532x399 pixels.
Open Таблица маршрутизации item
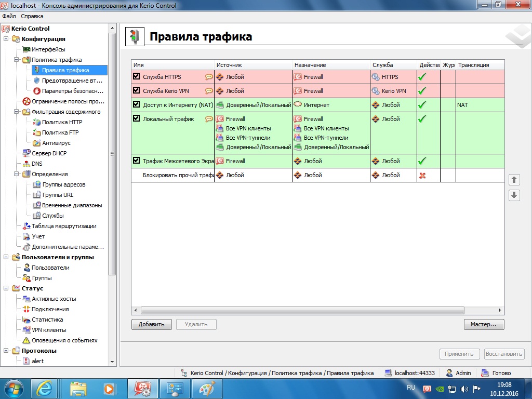(x=59, y=227)
